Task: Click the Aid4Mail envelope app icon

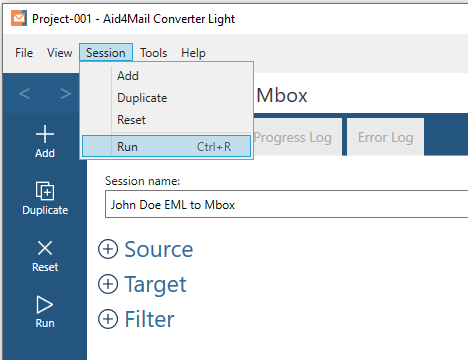Action: coord(19,18)
